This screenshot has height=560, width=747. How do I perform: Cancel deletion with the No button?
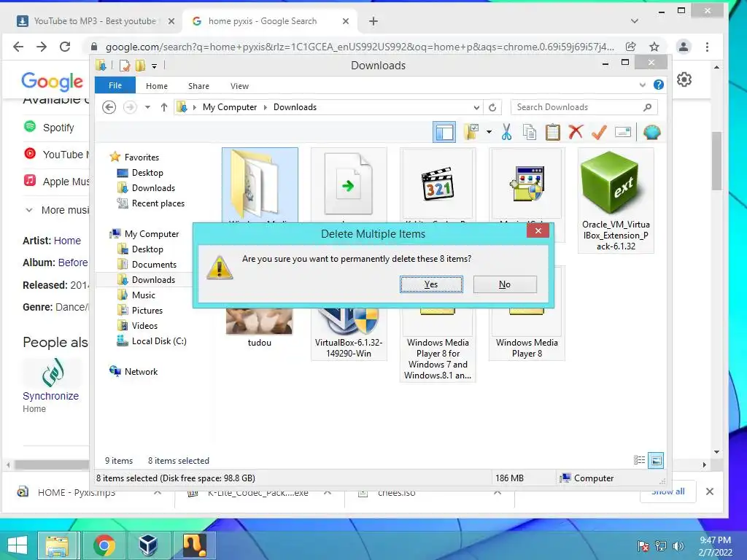505,284
